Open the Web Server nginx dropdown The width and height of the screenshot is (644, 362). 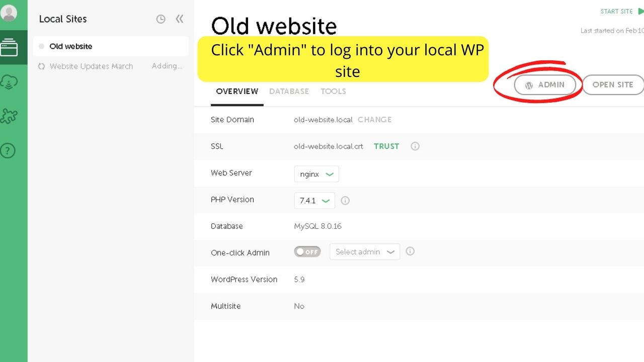pyautogui.click(x=316, y=174)
